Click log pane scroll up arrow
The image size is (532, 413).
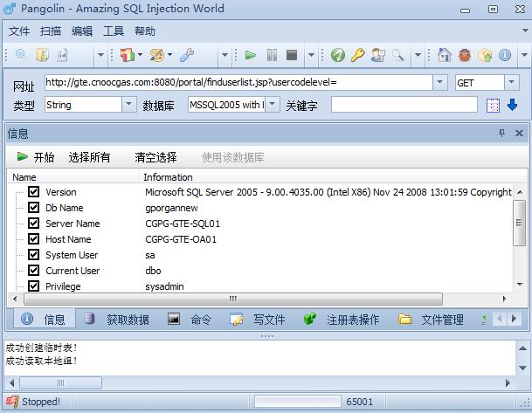(522, 348)
